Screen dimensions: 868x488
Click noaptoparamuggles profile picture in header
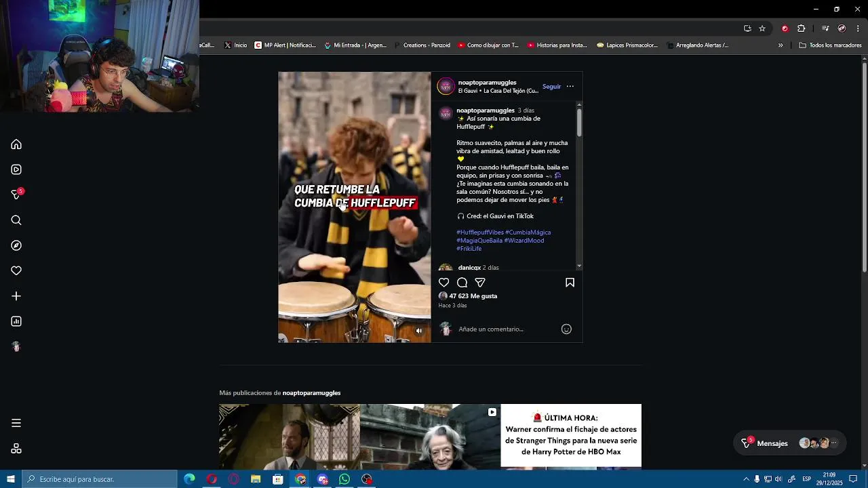click(446, 86)
